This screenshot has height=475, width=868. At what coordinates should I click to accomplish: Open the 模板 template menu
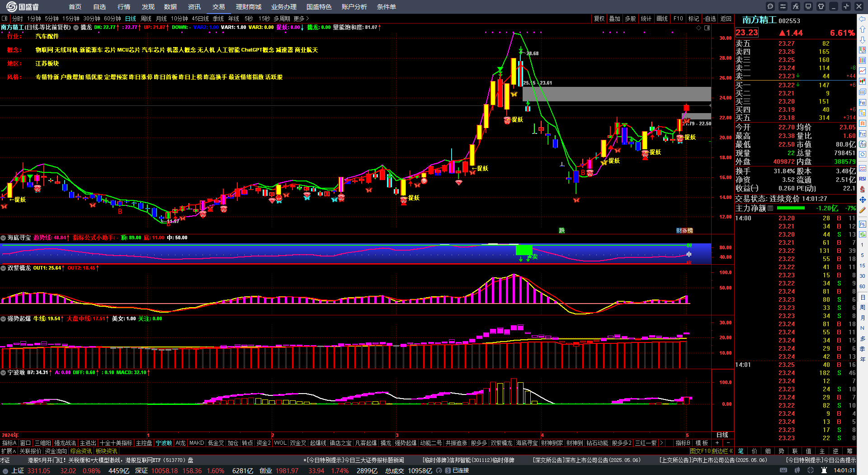702,443
